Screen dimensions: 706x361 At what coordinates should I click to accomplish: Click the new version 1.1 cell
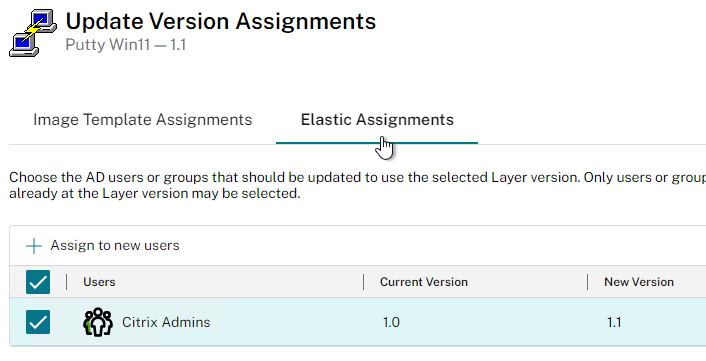(x=614, y=322)
